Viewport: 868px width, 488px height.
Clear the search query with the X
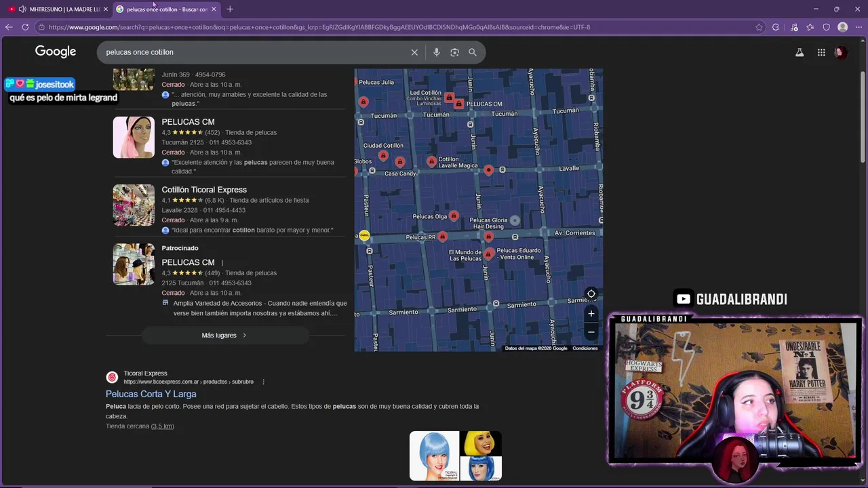coord(414,52)
